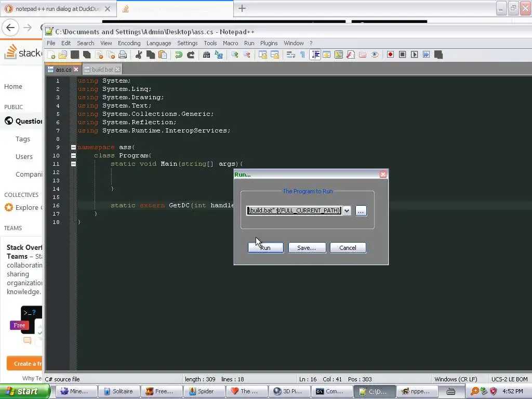This screenshot has height=399, width=532.
Task: Collapse the namespace fold at line 9
Action: 73,147
